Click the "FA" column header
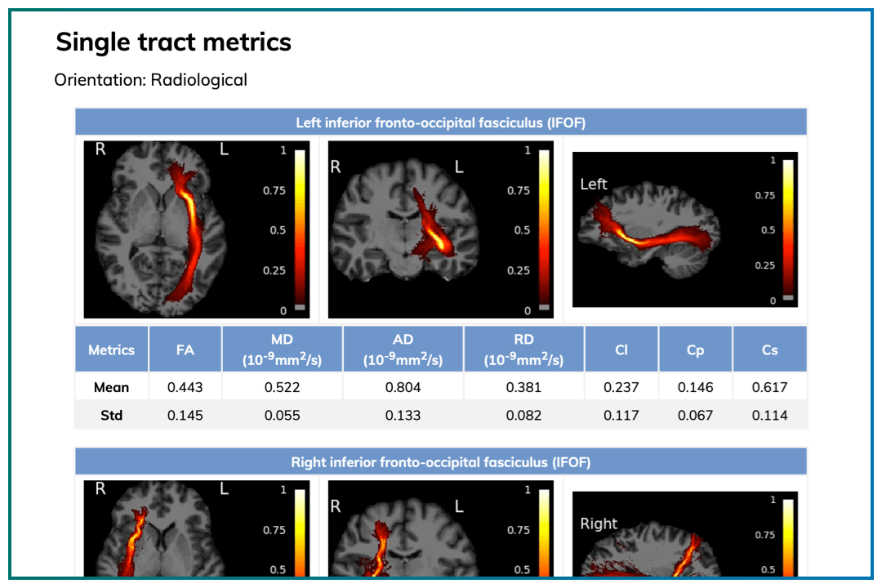Image resolution: width=882 pixels, height=588 pixels. (x=185, y=350)
